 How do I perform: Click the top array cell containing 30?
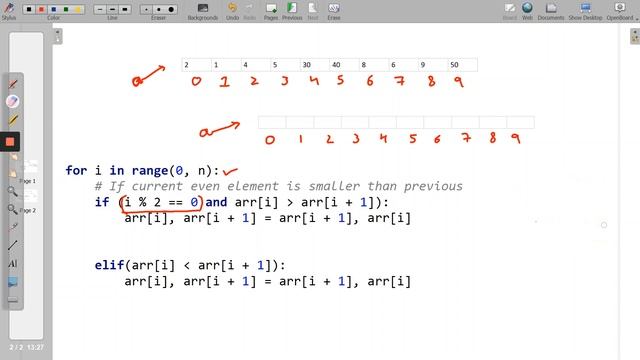coord(314,64)
